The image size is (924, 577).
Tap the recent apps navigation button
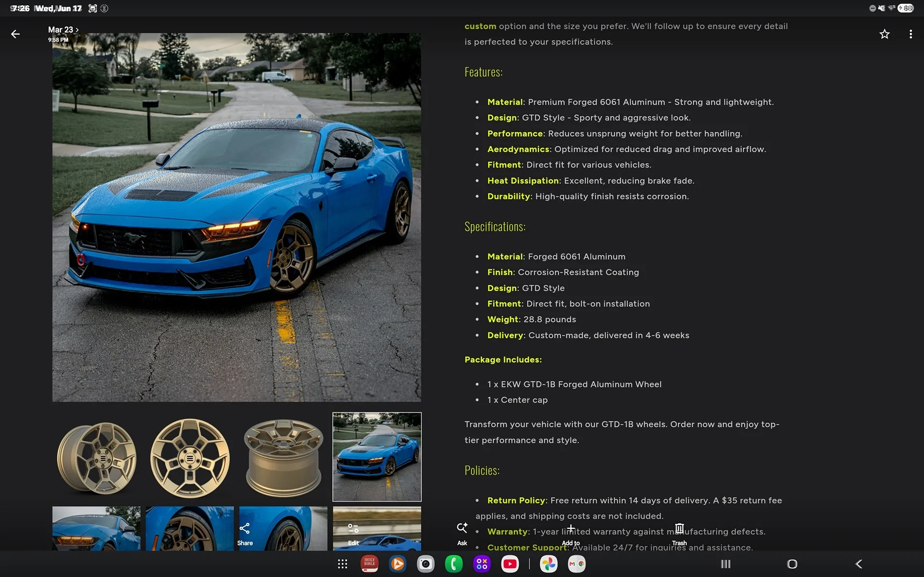point(726,564)
